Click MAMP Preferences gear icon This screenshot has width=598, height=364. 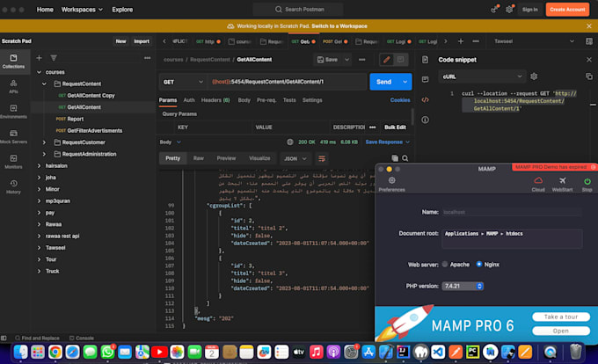391,184
